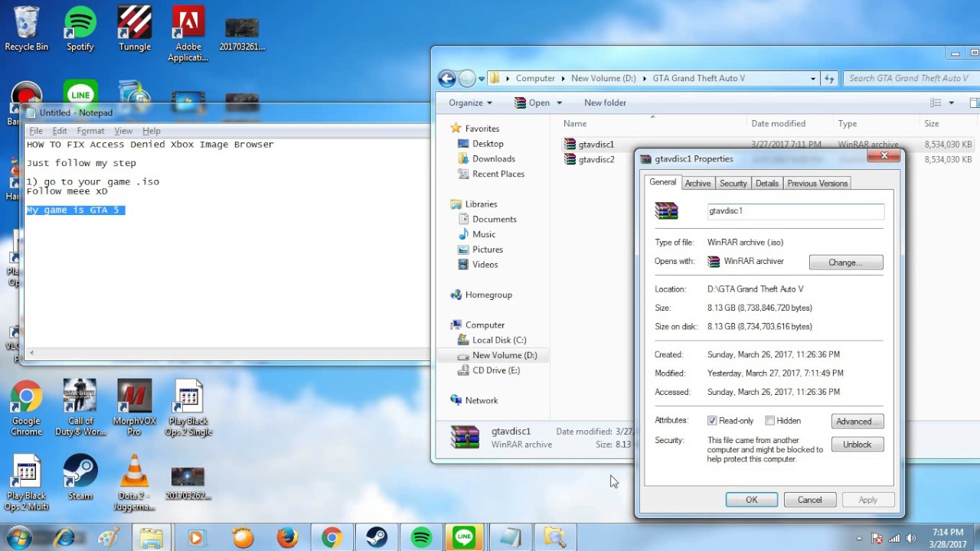Click the Notepad horizontal scrollbar
This screenshot has width=980, height=551.
click(x=228, y=354)
